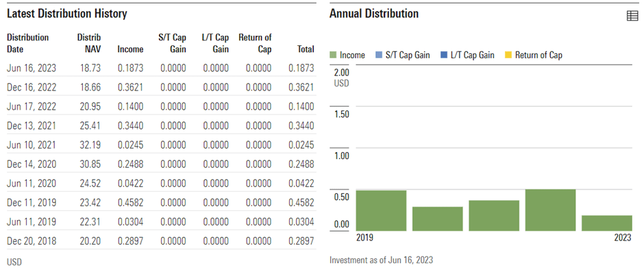
Task: Switch to table view icon
Action: 632,16
